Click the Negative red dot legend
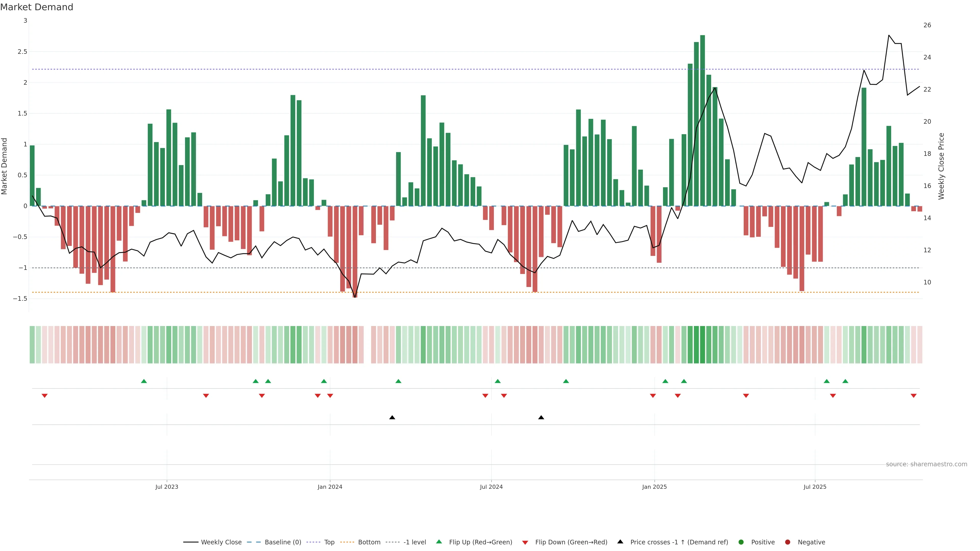The width and height of the screenshot is (980, 551). tap(788, 542)
